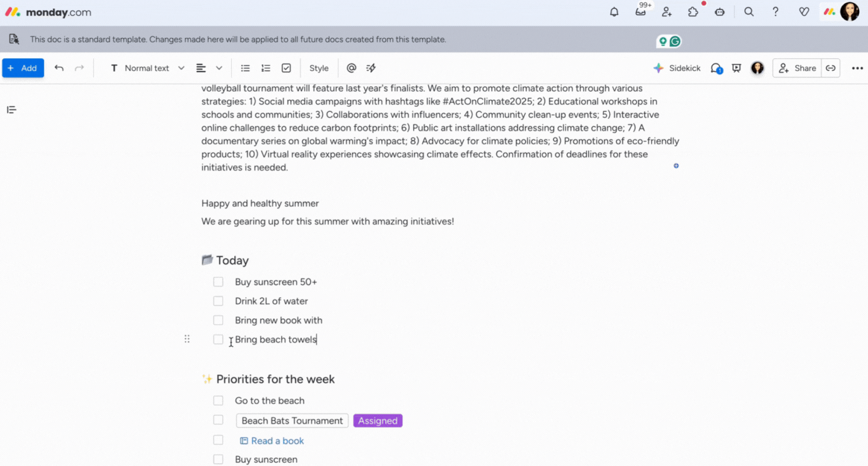
Task: Open the three-dot more options menu
Action: click(x=857, y=68)
